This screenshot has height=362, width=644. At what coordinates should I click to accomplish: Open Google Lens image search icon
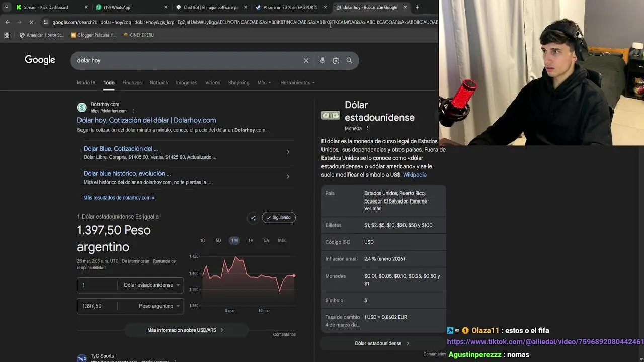pyautogui.click(x=336, y=60)
